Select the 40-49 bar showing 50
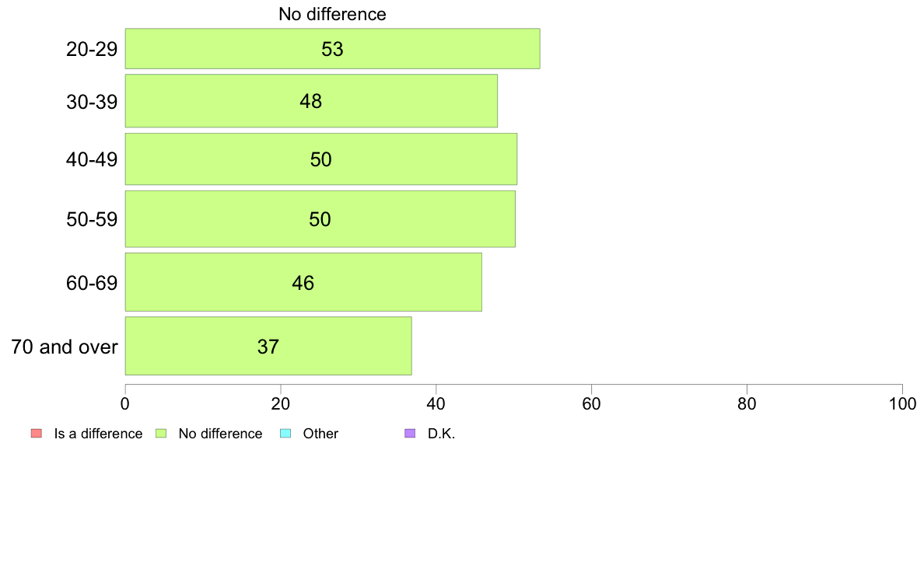 (321, 159)
